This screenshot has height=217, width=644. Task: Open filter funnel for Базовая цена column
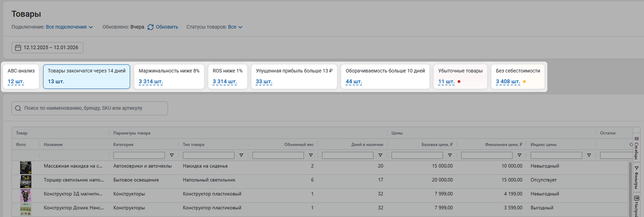pos(450,155)
